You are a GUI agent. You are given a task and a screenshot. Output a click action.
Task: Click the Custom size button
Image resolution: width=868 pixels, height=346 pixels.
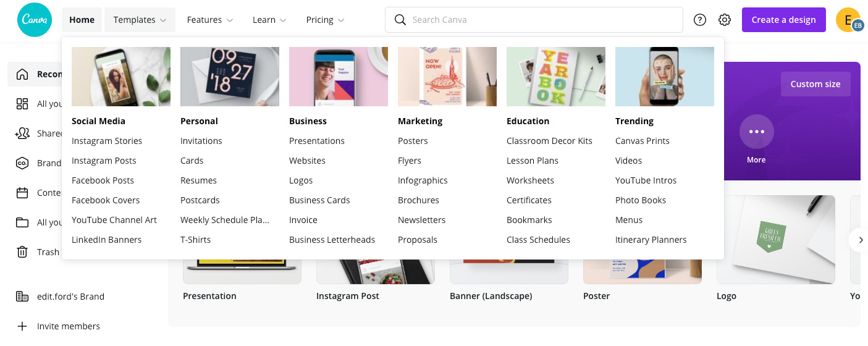coord(815,84)
